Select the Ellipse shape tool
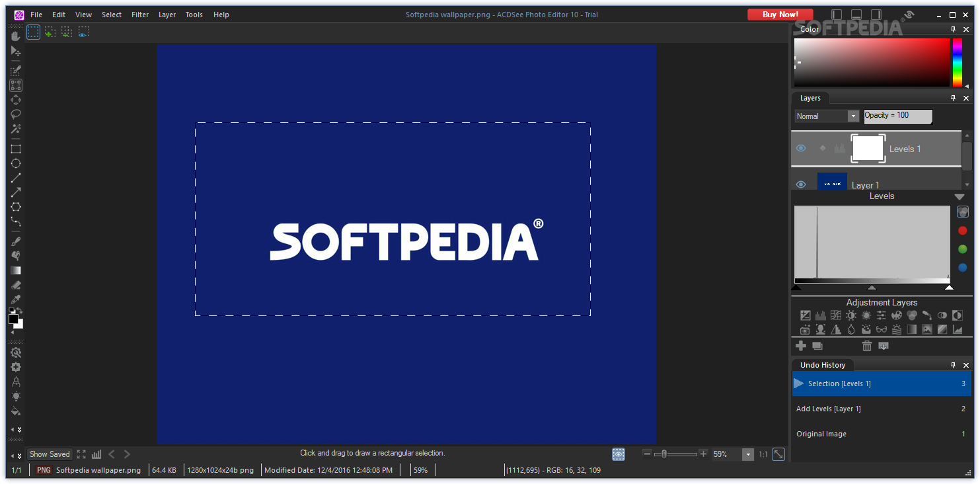This screenshot has width=980, height=484. pyautogui.click(x=16, y=163)
